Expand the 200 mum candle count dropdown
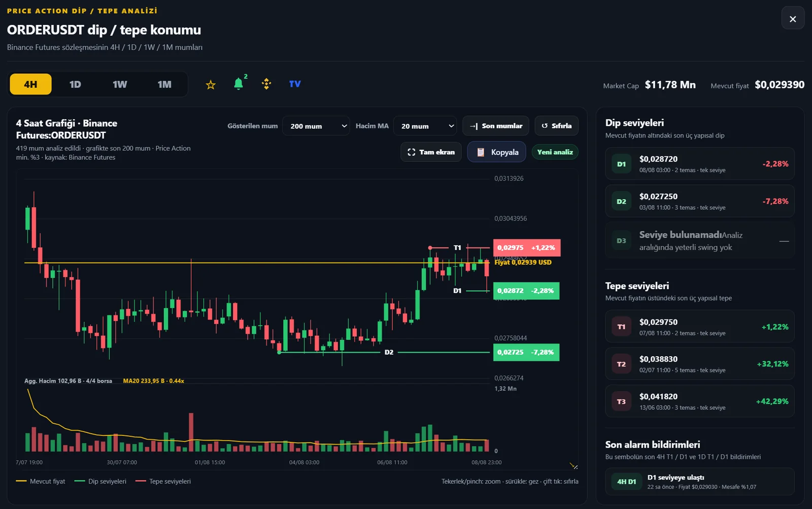Image resolution: width=812 pixels, height=509 pixels. 316,126
